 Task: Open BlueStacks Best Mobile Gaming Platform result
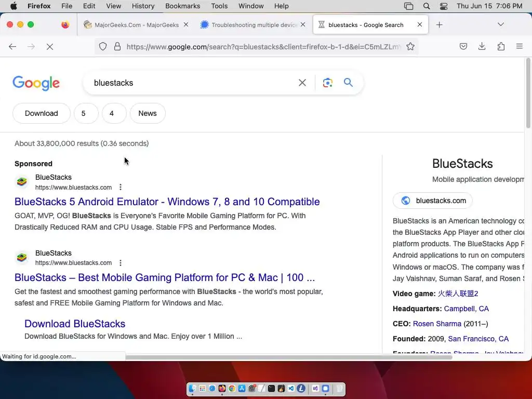165,277
